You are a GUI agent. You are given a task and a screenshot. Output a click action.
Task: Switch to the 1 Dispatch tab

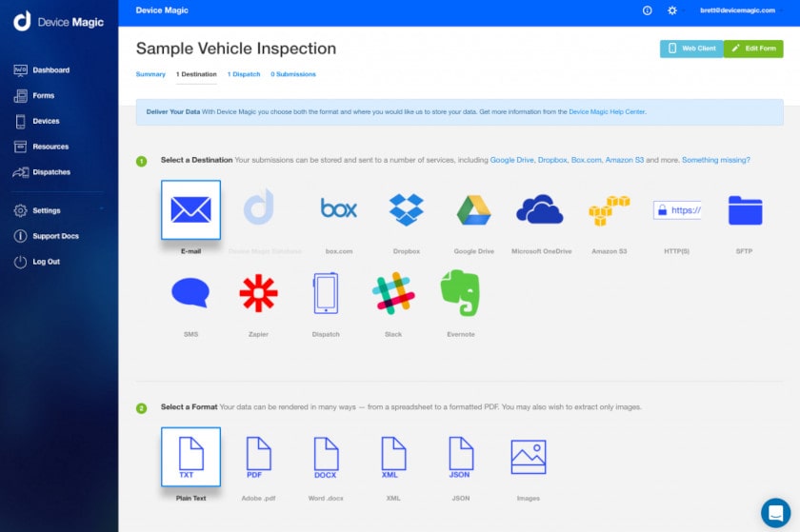(244, 74)
